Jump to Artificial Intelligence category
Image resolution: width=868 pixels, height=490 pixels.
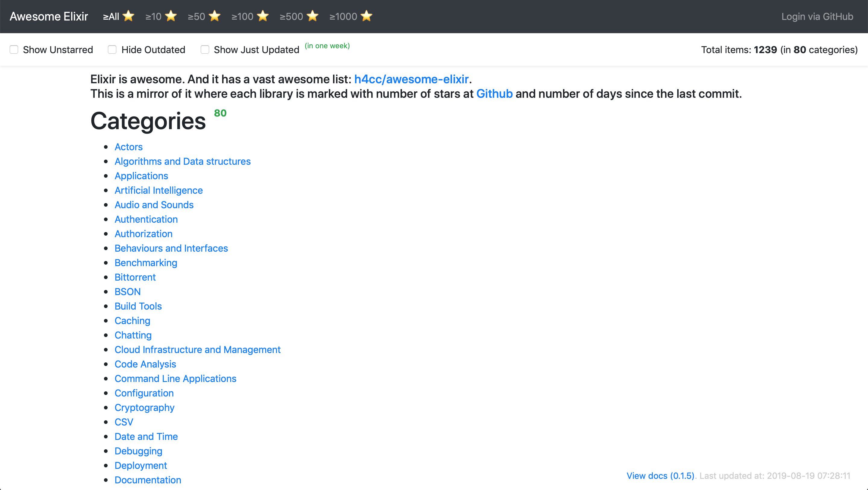coord(158,190)
